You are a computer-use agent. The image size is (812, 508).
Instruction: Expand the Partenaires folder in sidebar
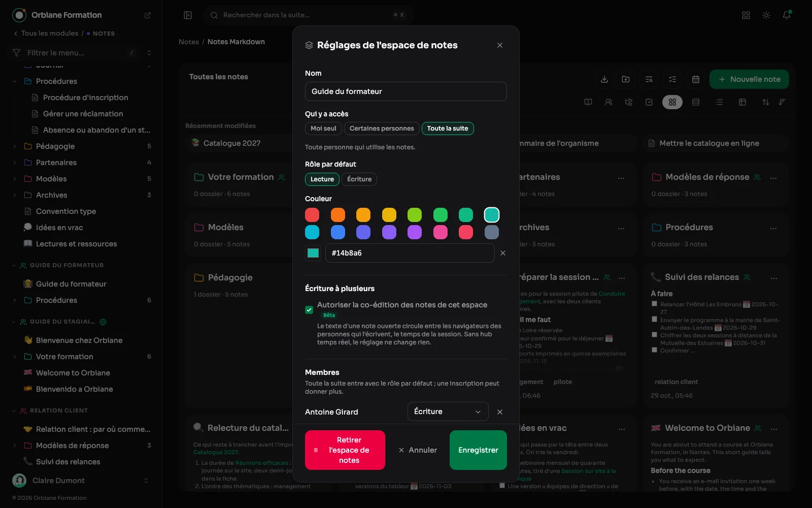(15, 163)
